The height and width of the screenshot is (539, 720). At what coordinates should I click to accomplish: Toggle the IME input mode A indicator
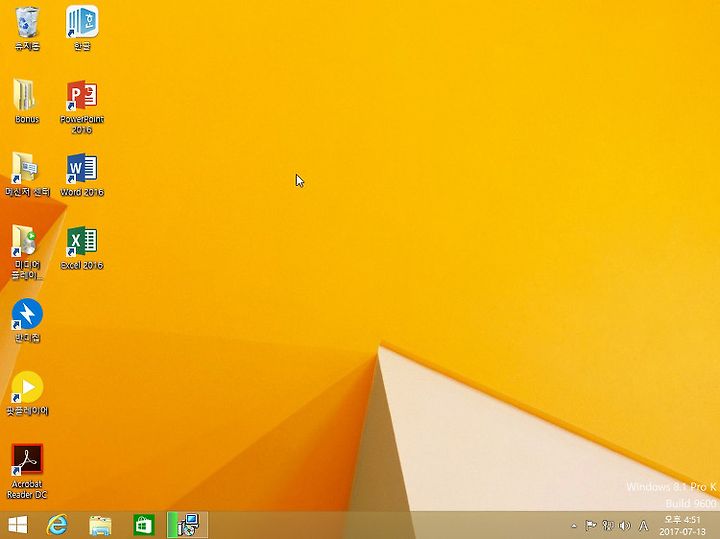tap(644, 525)
